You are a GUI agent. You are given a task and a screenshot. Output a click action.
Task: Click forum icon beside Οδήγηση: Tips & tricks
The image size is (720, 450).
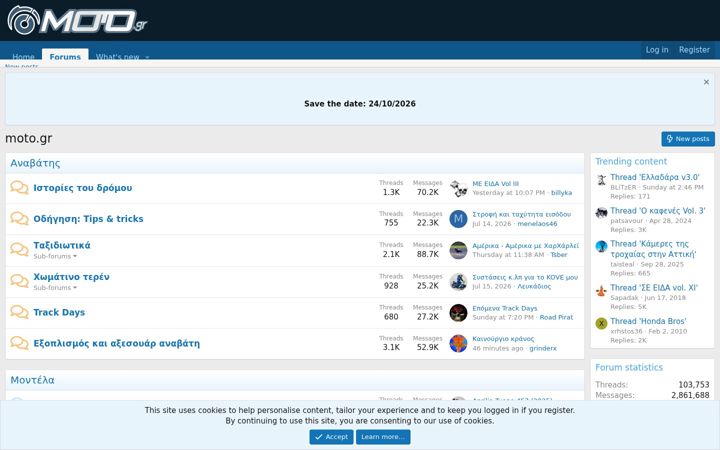pos(19,219)
